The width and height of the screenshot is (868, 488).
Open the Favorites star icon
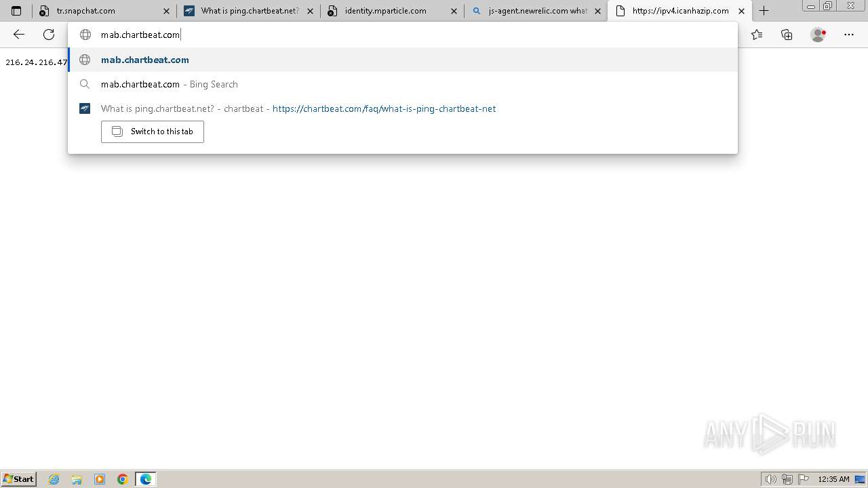coord(757,35)
